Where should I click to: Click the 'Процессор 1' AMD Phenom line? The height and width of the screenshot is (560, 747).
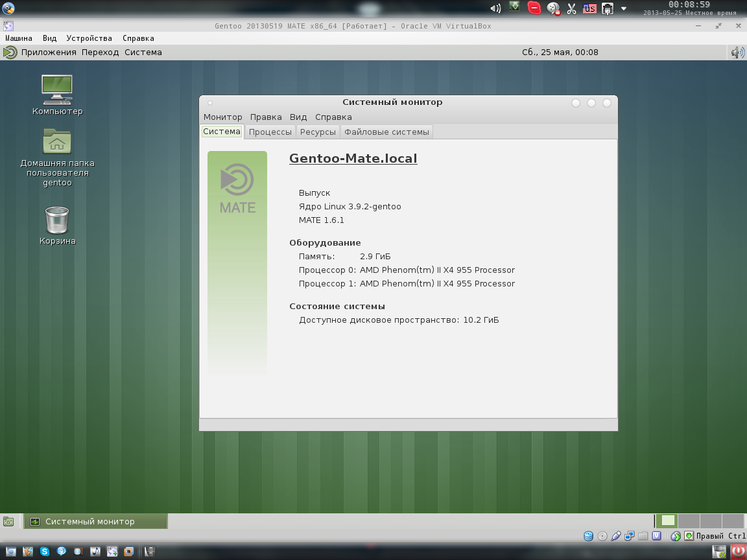tap(407, 283)
